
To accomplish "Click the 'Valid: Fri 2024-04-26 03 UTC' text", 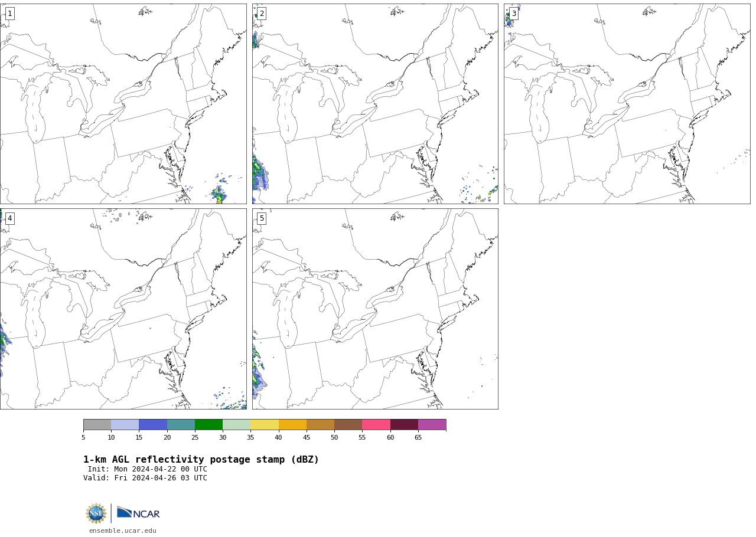I will coord(145,478).
